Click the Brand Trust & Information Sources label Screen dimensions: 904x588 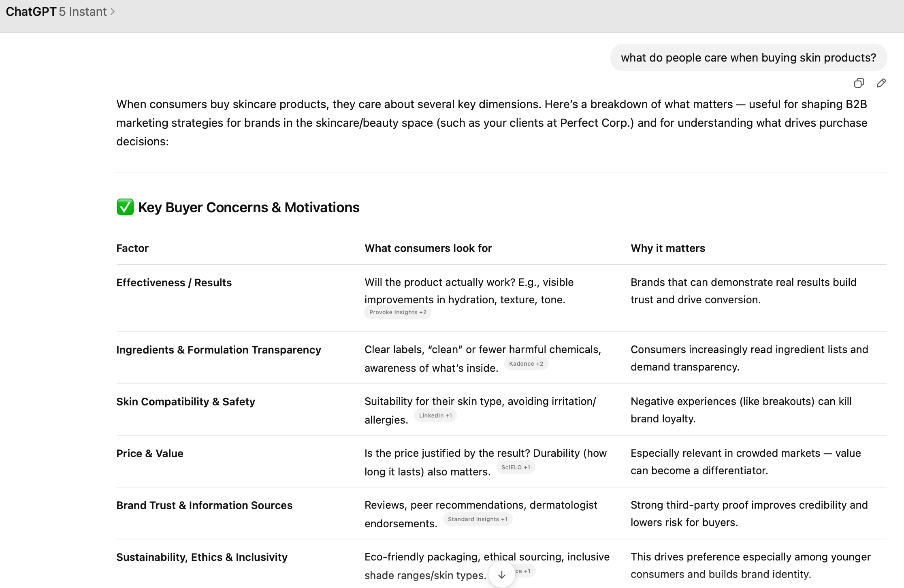(204, 505)
